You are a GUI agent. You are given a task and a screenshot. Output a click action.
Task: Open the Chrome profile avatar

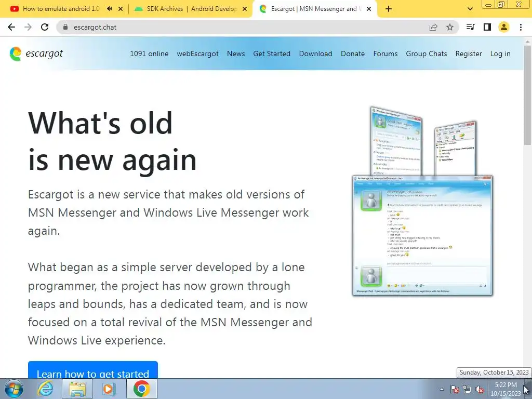click(504, 27)
